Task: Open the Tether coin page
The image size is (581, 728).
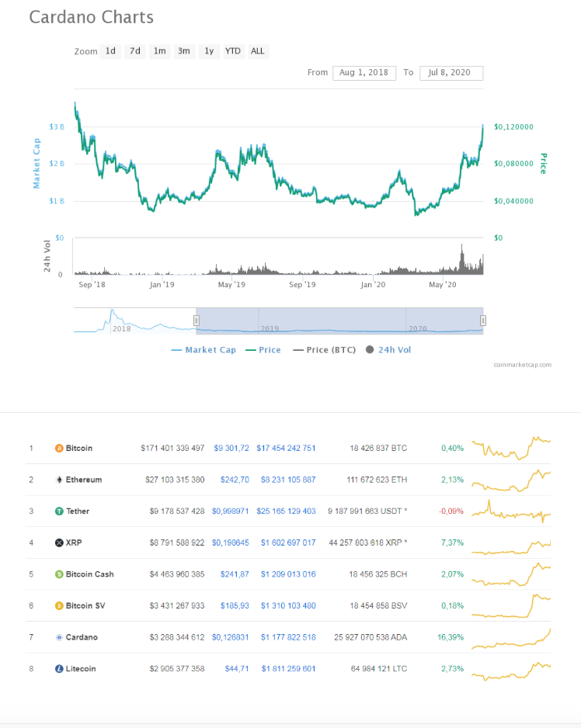Action: point(78,511)
